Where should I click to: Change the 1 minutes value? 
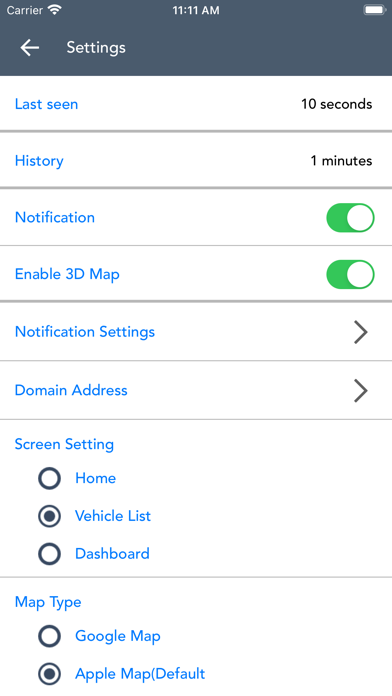(341, 161)
